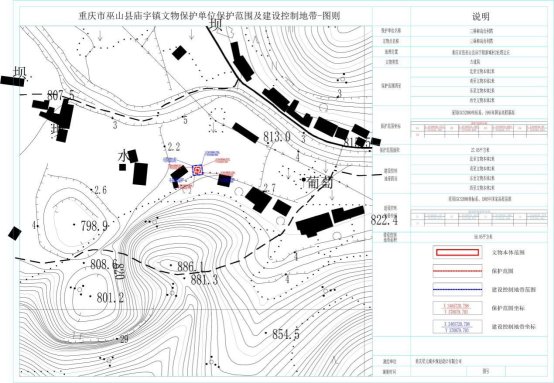Click the large black building right of 水 label
554x383 pixels.
click(140, 174)
